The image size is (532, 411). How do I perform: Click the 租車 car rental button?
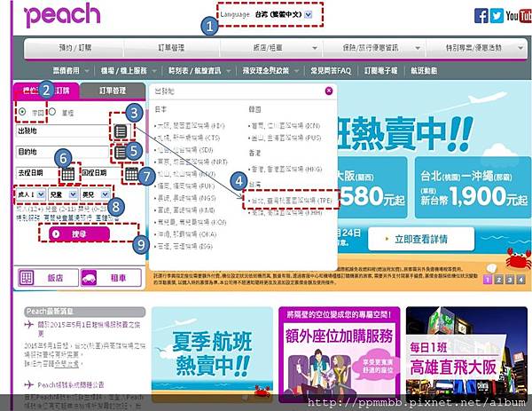[111, 278]
